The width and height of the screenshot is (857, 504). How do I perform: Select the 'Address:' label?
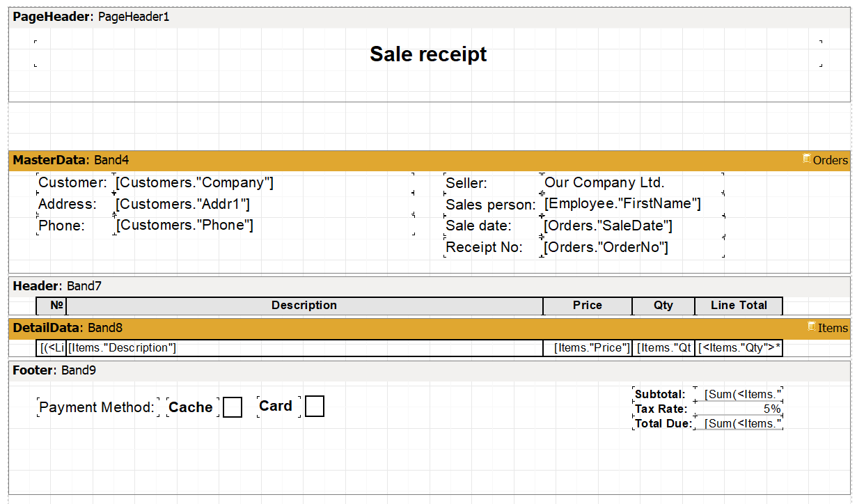tap(74, 204)
